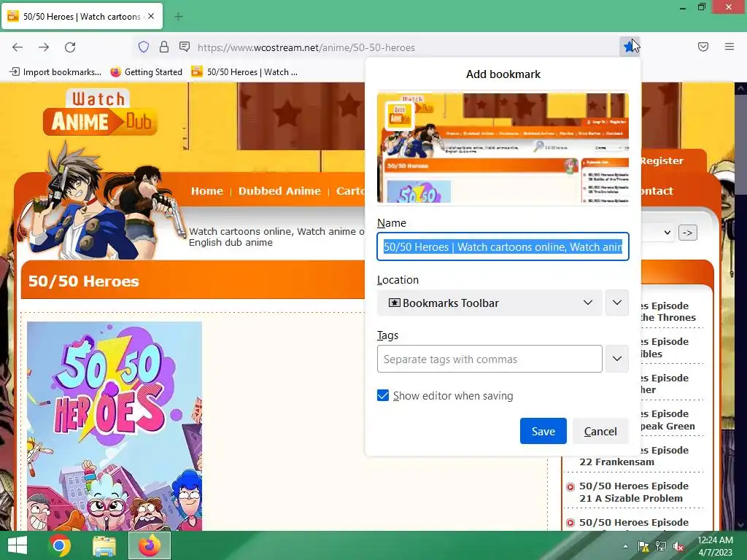Reload the current page

70,47
